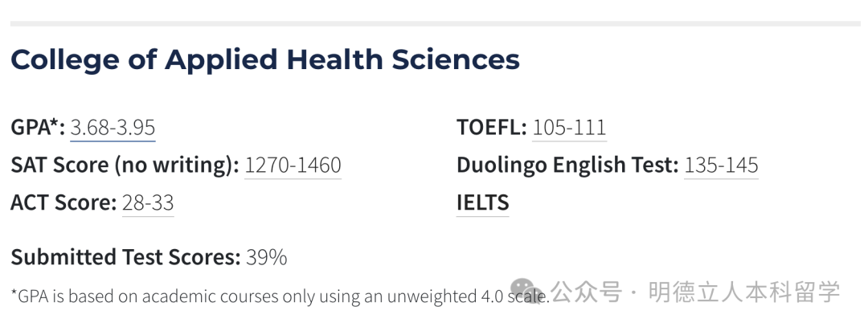Viewport: 868px width, 327px height.
Task: Click the 明德立人本科留学 watermark name
Action: (743, 291)
